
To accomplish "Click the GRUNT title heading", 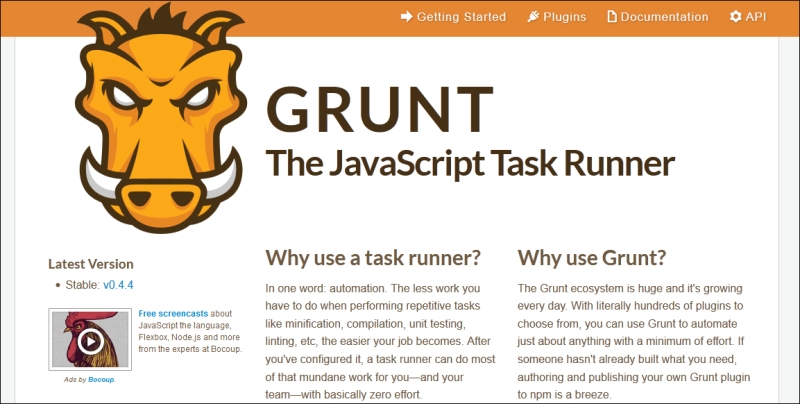I will [x=379, y=110].
